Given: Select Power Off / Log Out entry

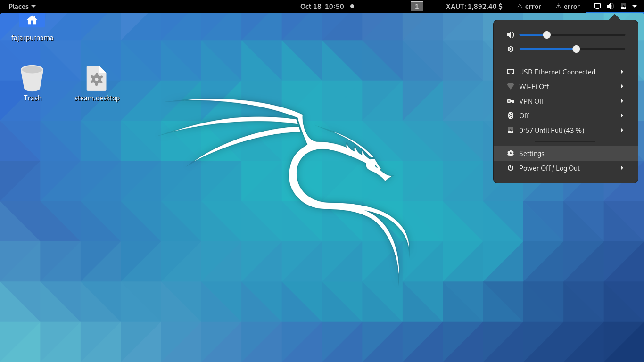Looking at the screenshot, I should (x=565, y=168).
